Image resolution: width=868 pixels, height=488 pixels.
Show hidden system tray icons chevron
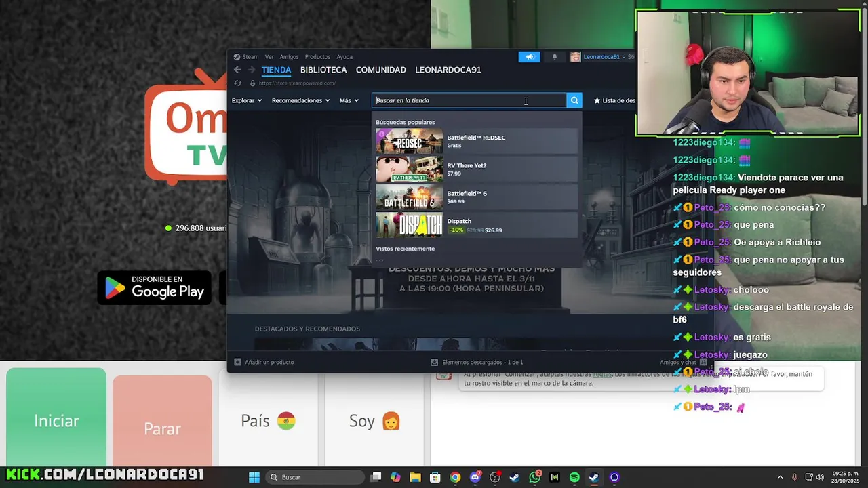coord(780,477)
